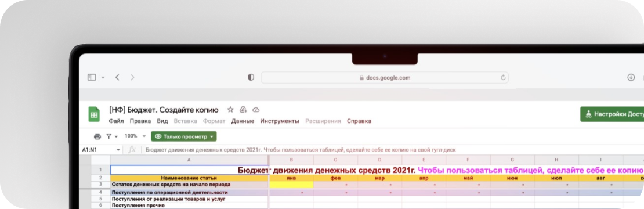Click the Настройки Доступа button
This screenshot has width=644, height=209.
click(612, 114)
